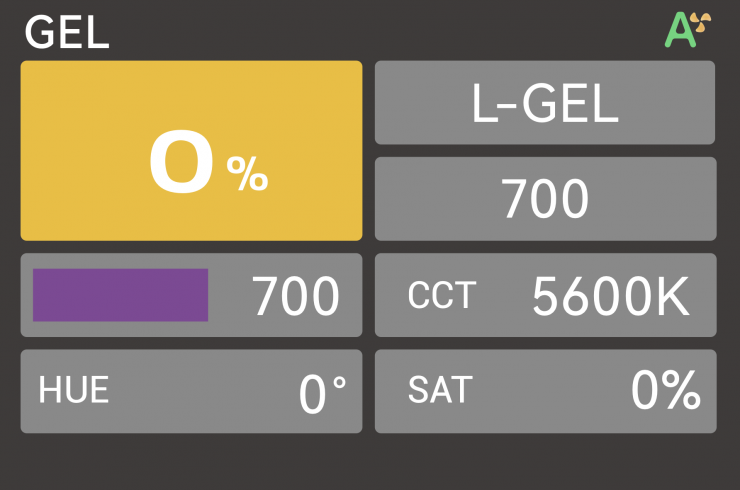Image resolution: width=740 pixels, height=490 pixels.
Task: Click the GEL mode title
Action: pos(66,33)
